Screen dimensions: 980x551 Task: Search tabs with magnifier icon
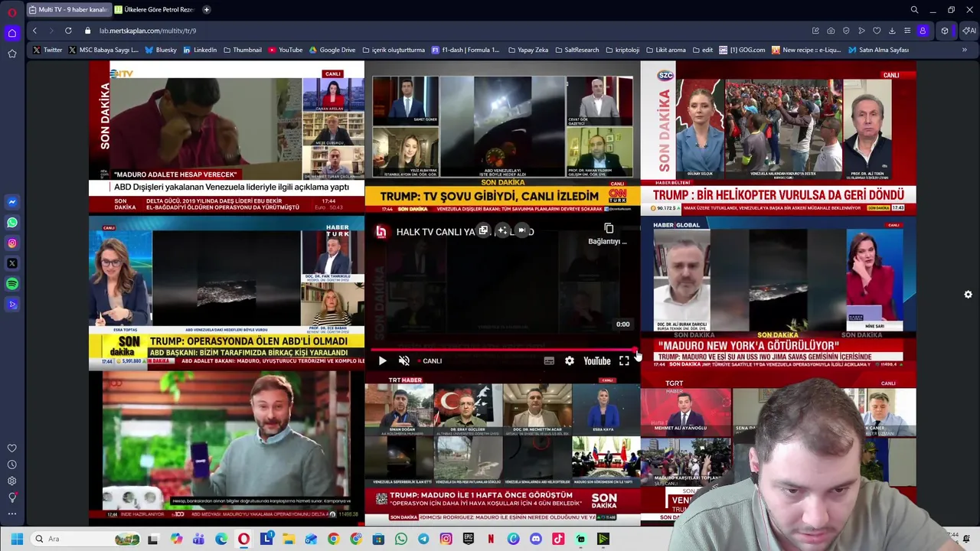[x=914, y=10]
